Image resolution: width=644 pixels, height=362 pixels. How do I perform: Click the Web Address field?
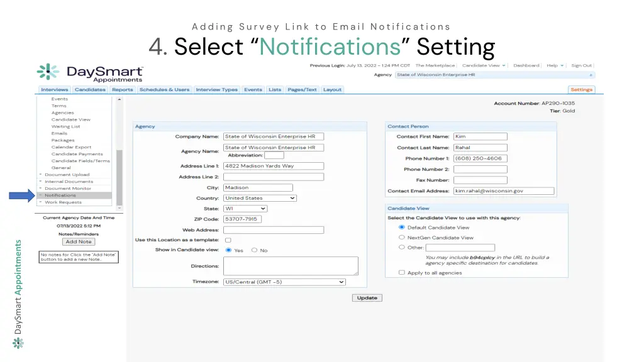(274, 230)
